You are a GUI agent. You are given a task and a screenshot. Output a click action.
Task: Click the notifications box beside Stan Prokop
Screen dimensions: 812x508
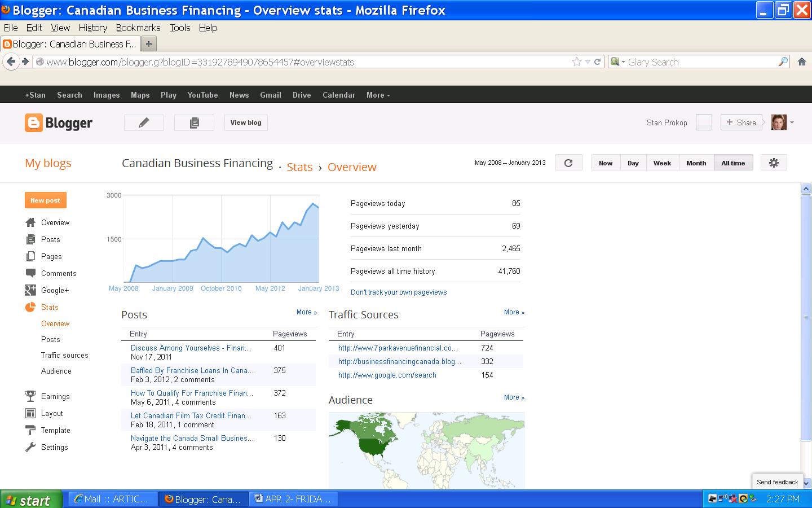[704, 122]
